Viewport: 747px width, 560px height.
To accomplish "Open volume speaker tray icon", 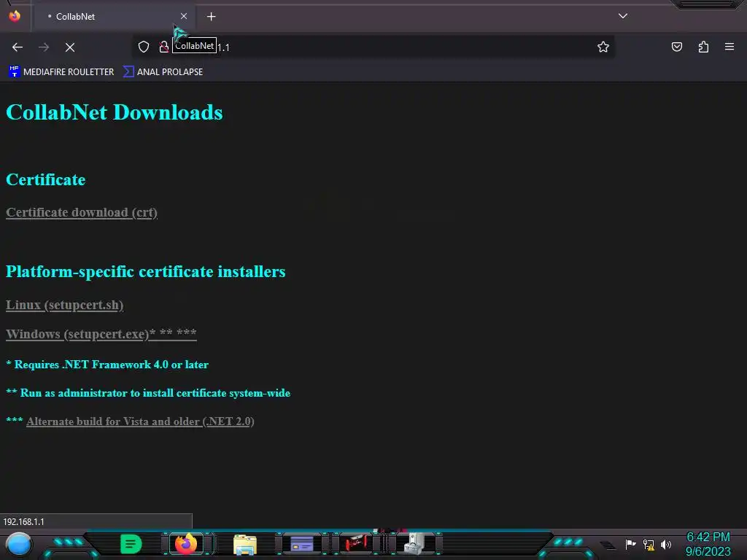I will click(x=666, y=544).
